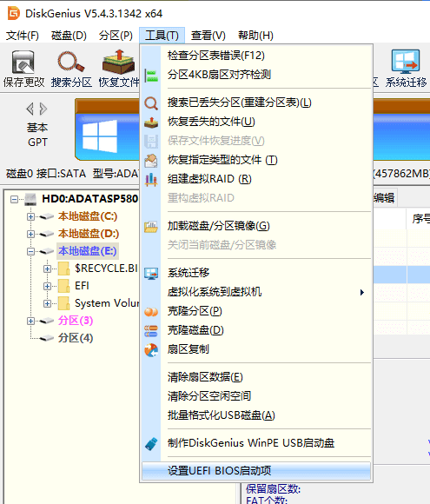Click the 保存更改 toolbar icon
This screenshot has width=430, height=504.
tap(23, 62)
